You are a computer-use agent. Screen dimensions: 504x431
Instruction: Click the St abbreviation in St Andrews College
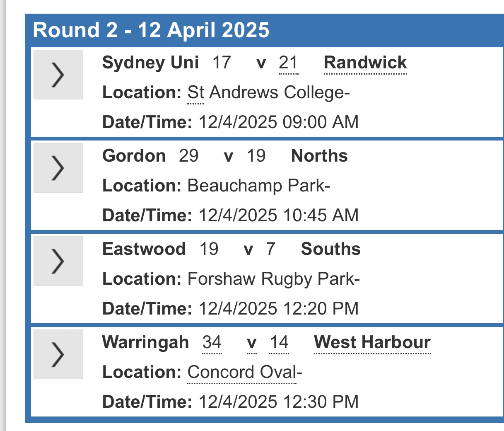coord(195,92)
